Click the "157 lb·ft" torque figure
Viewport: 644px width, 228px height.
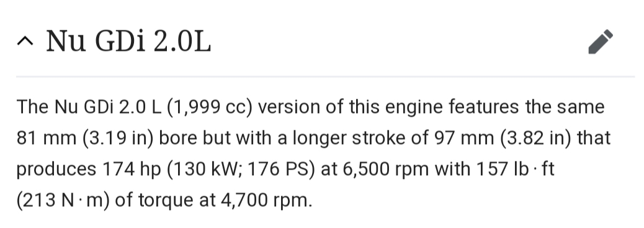516,169
